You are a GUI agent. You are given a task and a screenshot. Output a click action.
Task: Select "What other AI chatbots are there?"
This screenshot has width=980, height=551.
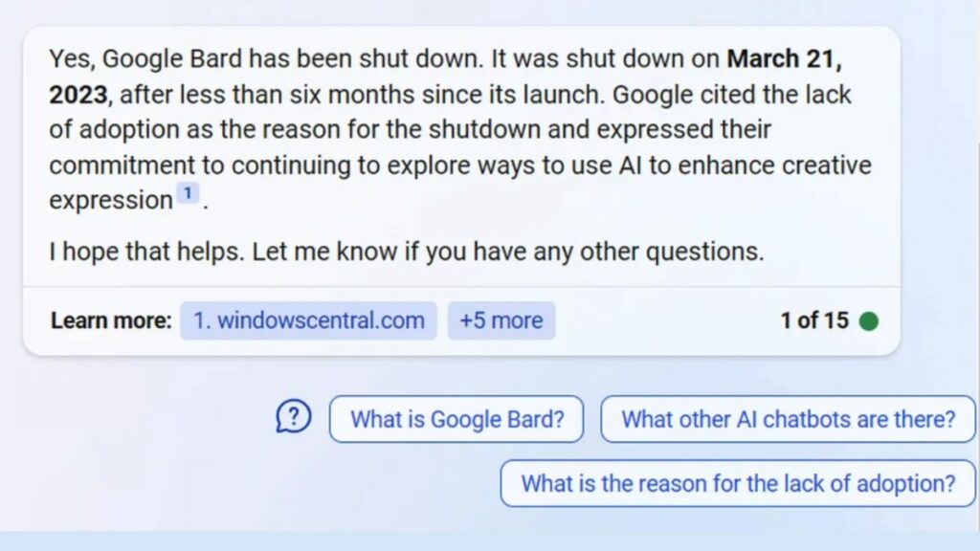(x=788, y=419)
